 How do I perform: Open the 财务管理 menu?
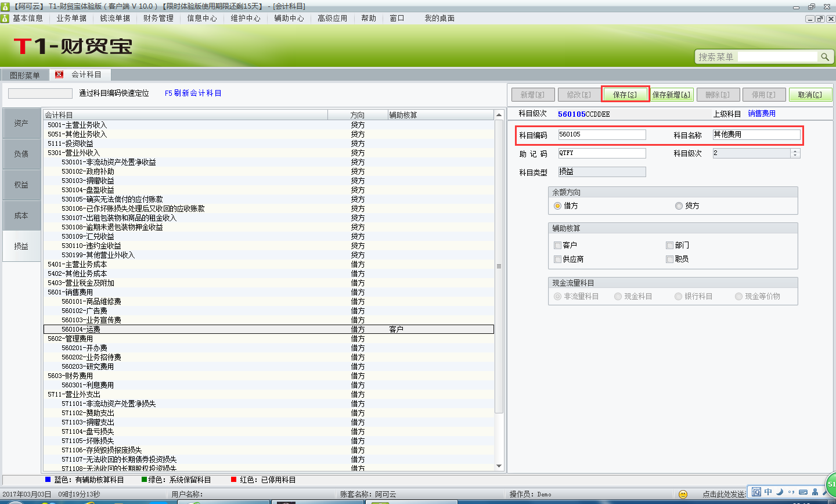point(157,18)
